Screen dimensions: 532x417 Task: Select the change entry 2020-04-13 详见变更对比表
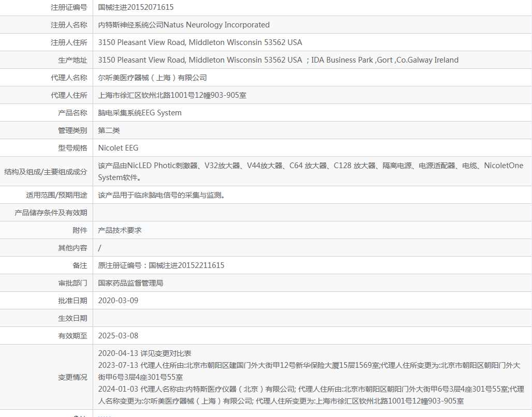click(x=145, y=353)
